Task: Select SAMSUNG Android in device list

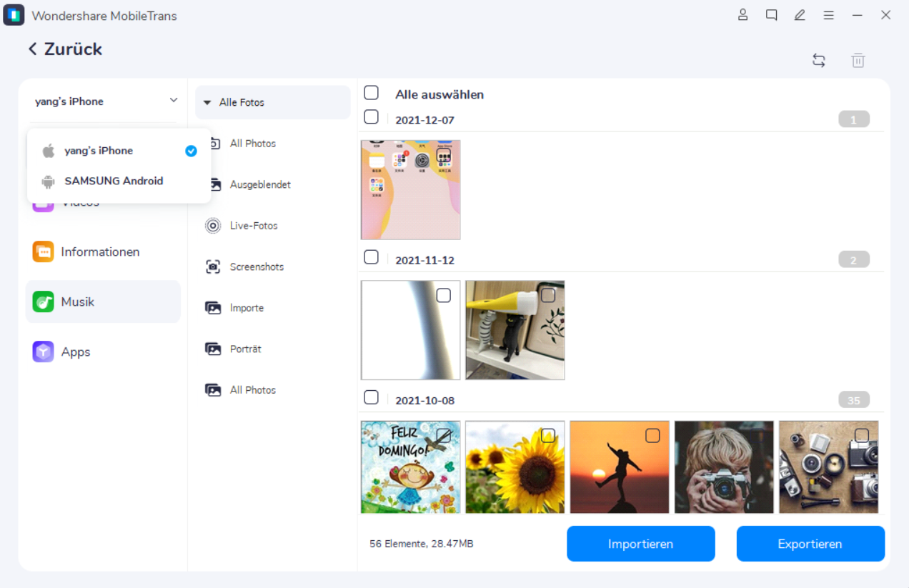Action: click(x=119, y=181)
